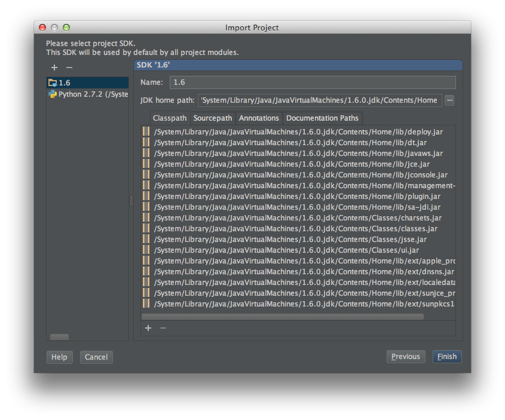The width and height of the screenshot is (505, 420).
Task: Go back using the Previous button
Action: click(406, 356)
